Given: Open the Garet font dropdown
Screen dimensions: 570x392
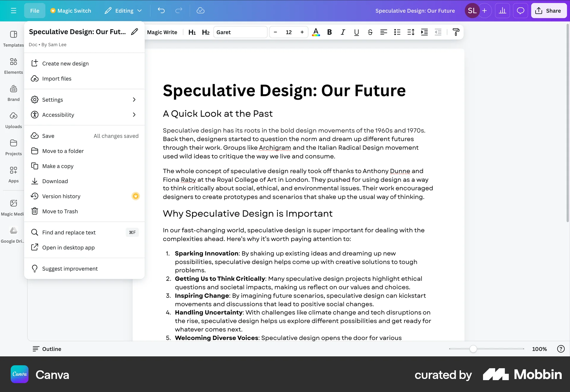Looking at the screenshot, I should click(x=240, y=32).
